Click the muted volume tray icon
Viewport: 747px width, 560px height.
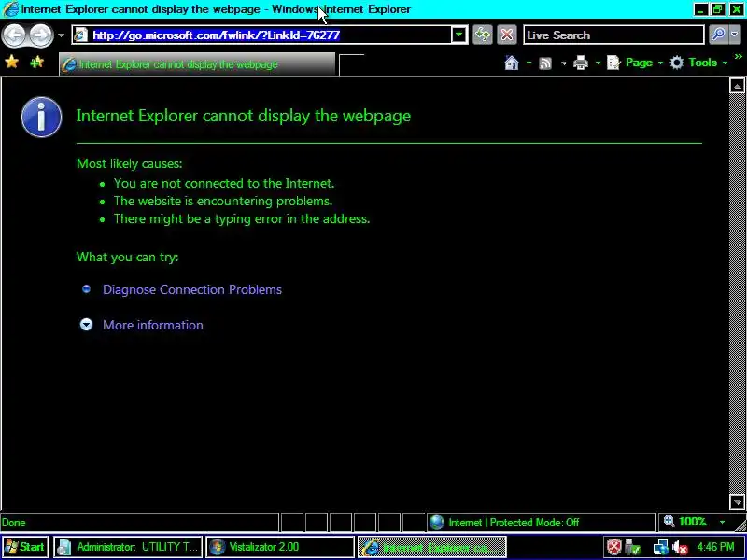pyautogui.click(x=680, y=547)
